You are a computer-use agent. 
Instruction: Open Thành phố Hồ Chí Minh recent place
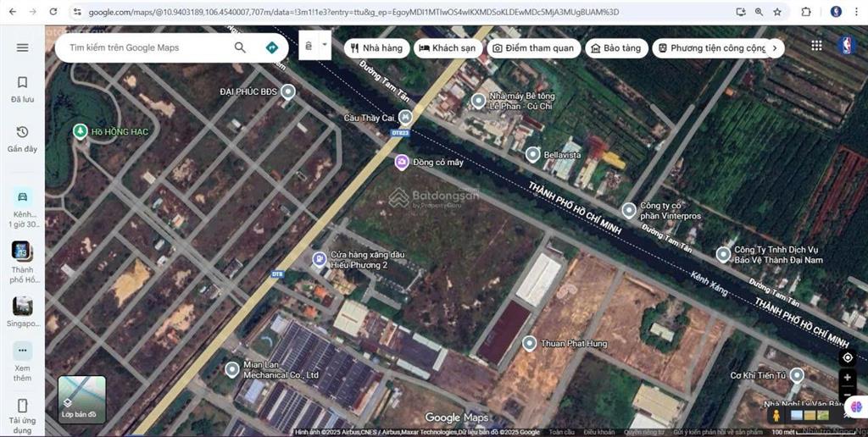(23, 263)
